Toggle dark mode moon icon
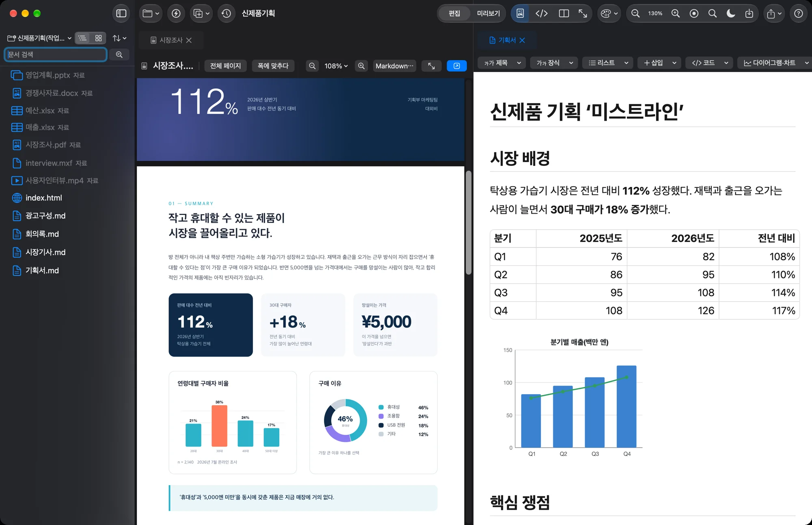This screenshot has height=525, width=812. point(731,13)
